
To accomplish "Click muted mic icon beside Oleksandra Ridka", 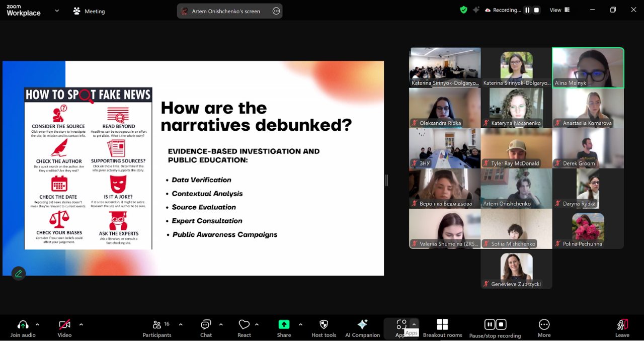I will (415, 123).
